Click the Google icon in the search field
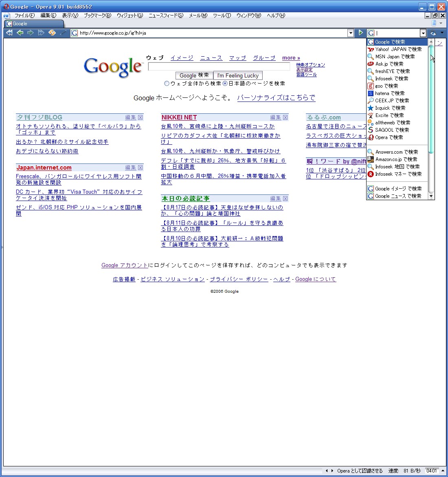 click(x=371, y=33)
